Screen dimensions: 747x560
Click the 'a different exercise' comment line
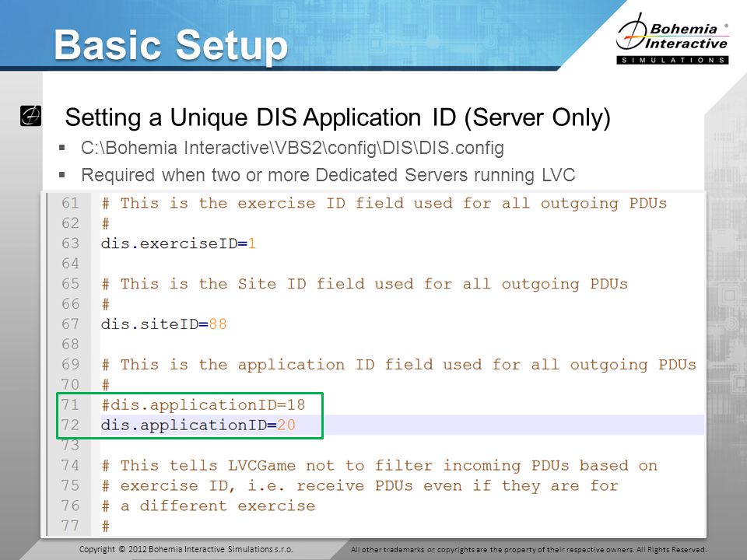click(209, 506)
